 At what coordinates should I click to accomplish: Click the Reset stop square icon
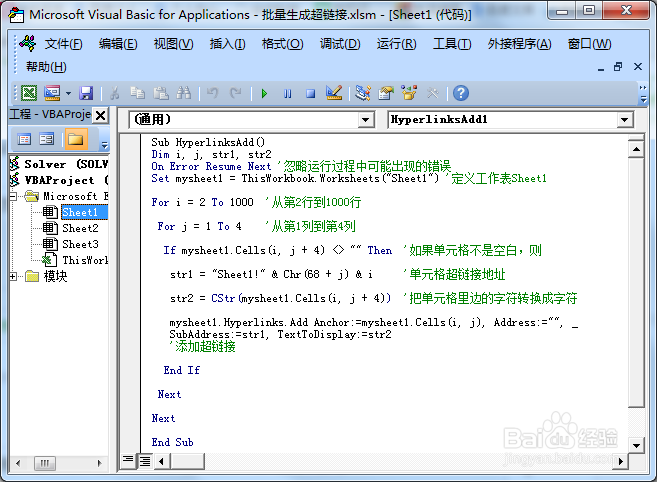tap(310, 93)
